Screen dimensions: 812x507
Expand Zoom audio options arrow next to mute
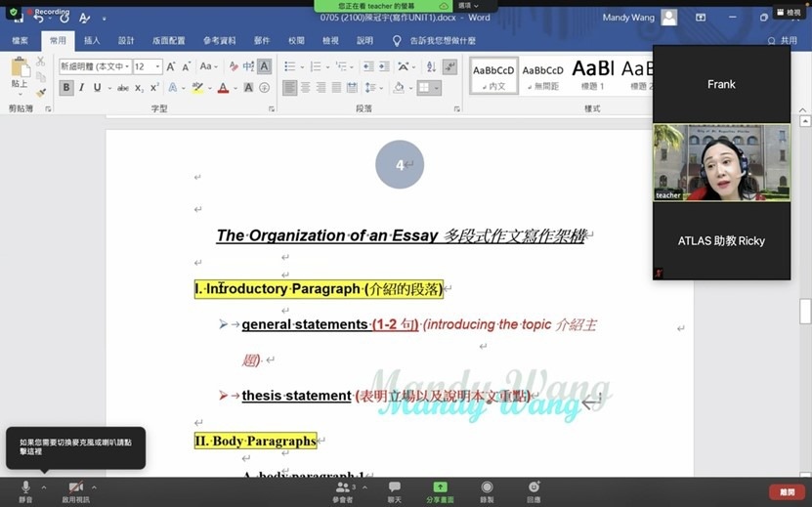(x=44, y=487)
